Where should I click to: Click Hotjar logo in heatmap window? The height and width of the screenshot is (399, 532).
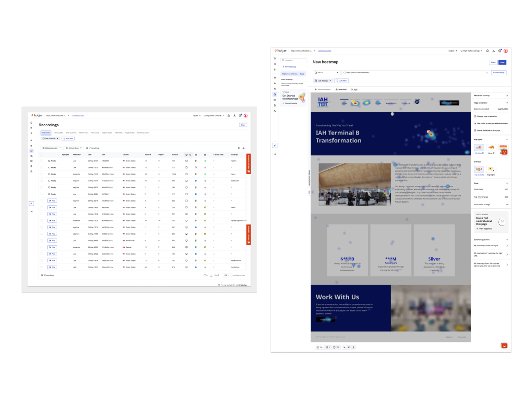(281, 50)
